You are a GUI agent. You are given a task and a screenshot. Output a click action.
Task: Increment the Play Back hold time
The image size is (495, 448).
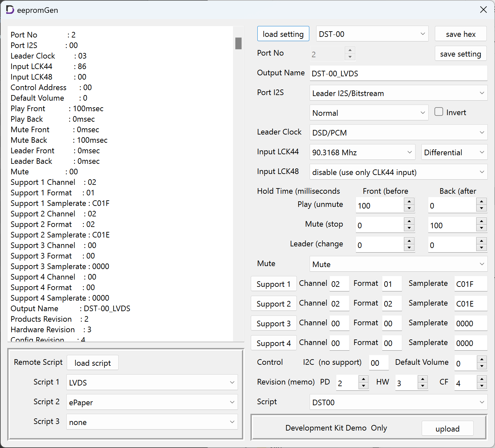click(x=482, y=202)
